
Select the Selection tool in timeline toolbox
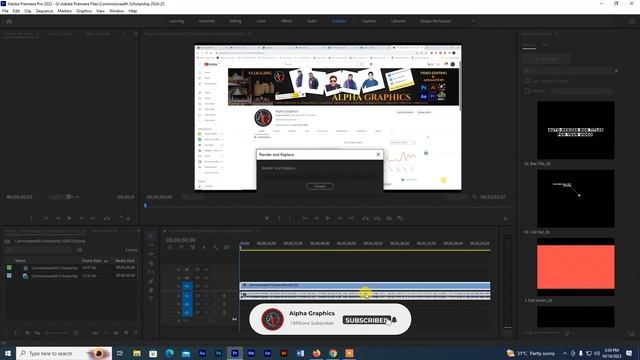(151, 236)
